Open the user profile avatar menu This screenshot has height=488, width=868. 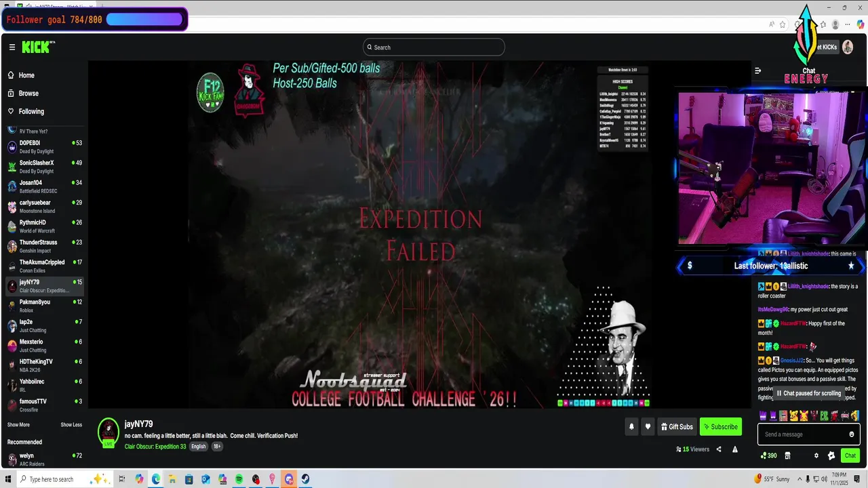point(848,47)
